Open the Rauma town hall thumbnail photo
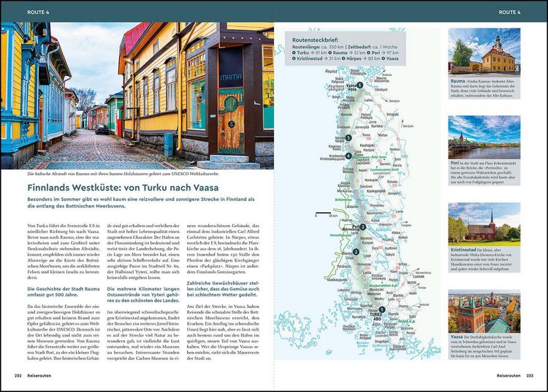This screenshot has height=392, width=548. click(x=484, y=51)
